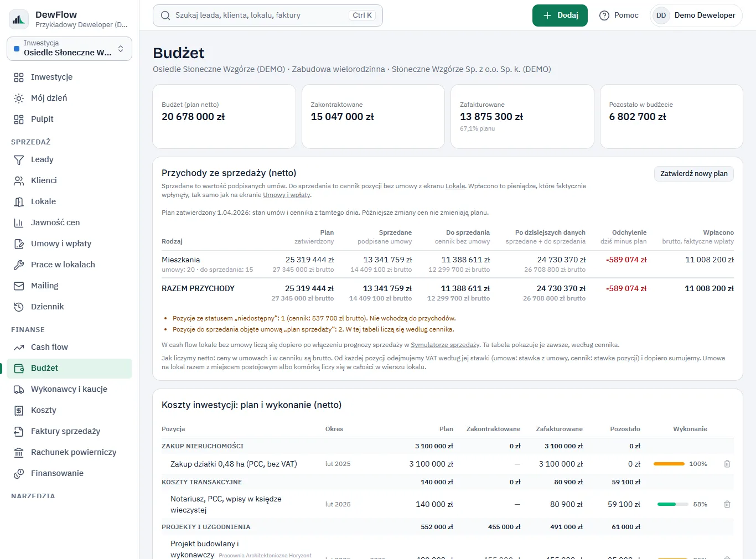This screenshot has width=756, height=559.
Task: Click the green Dodaj button
Action: click(x=560, y=15)
